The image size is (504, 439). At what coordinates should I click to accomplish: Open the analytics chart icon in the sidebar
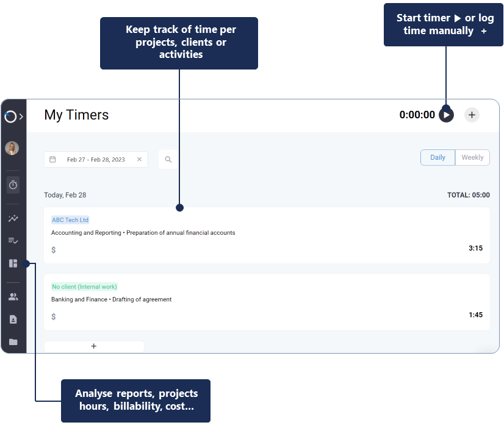tap(13, 218)
